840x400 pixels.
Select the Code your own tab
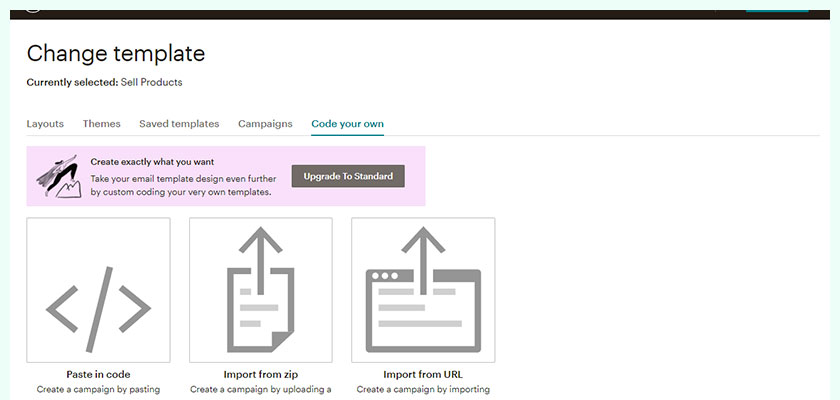347,124
